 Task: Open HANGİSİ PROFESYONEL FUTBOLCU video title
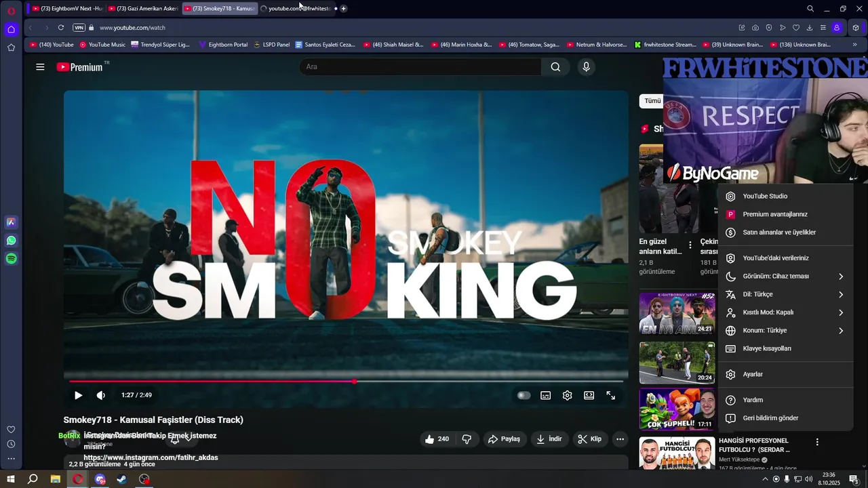pyautogui.click(x=754, y=445)
